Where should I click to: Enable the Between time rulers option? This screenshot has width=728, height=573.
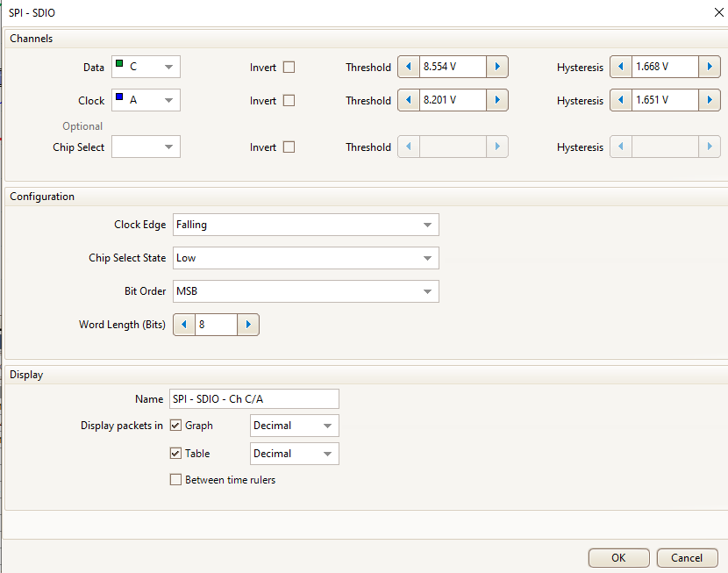176,480
